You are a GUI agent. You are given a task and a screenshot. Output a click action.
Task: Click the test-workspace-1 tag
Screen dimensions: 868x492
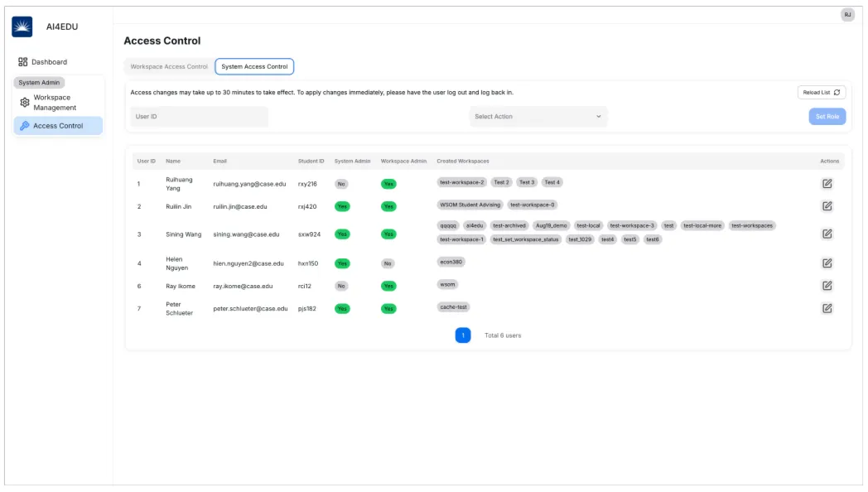tap(461, 239)
